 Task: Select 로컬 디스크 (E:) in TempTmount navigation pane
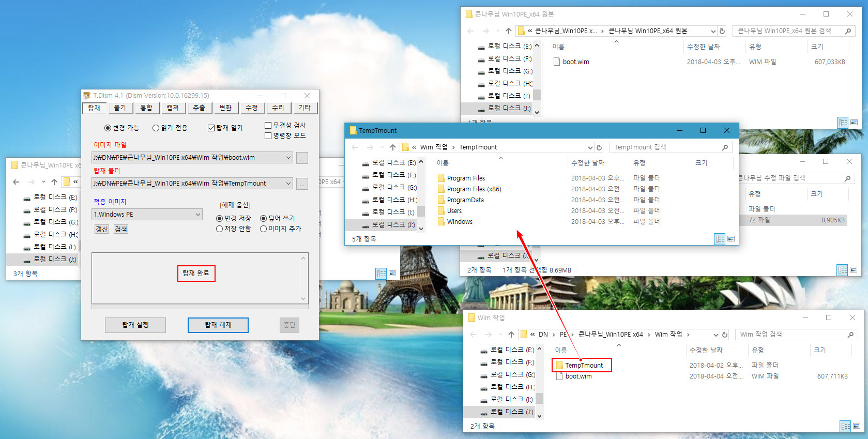coord(394,162)
